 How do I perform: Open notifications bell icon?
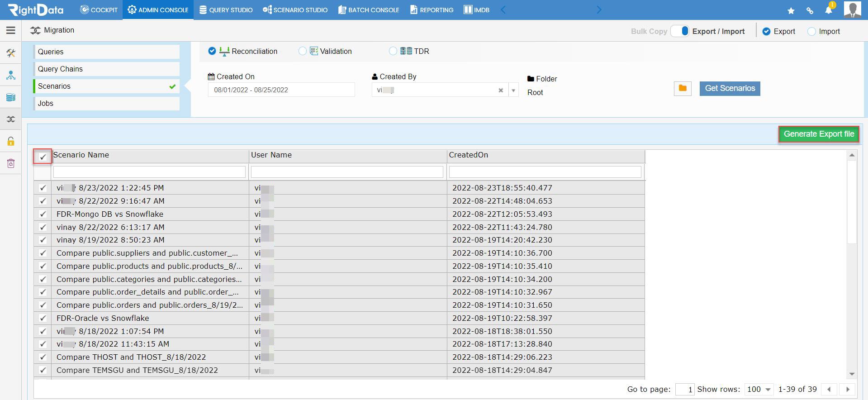click(829, 10)
